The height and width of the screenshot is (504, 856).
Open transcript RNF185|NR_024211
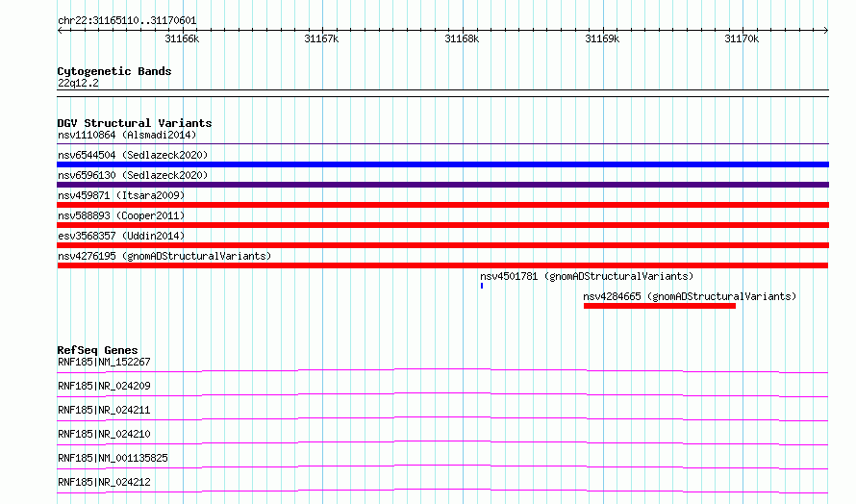tap(104, 410)
